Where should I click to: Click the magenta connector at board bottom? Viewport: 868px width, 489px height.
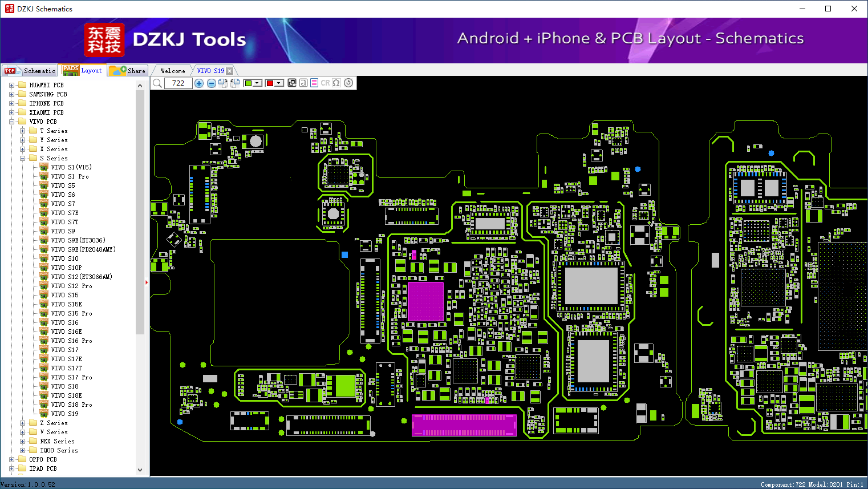(x=464, y=425)
